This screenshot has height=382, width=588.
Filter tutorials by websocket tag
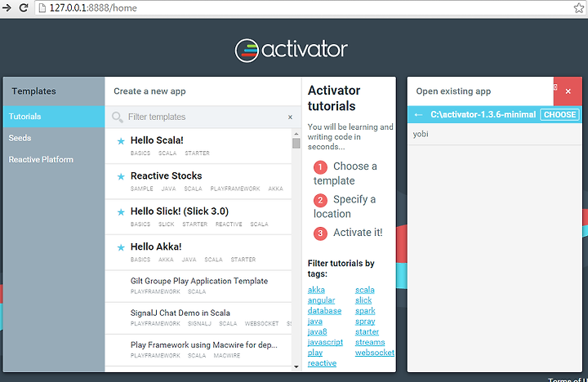pyautogui.click(x=374, y=353)
